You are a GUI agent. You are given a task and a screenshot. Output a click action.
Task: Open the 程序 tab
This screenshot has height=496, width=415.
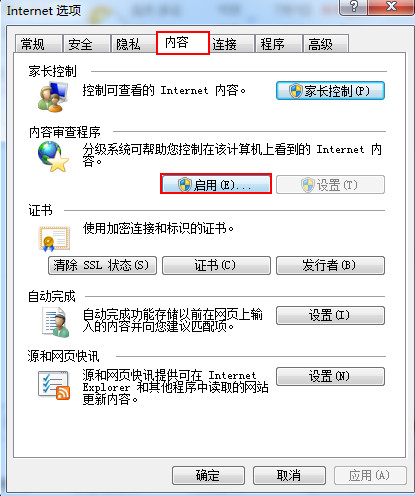tap(279, 44)
